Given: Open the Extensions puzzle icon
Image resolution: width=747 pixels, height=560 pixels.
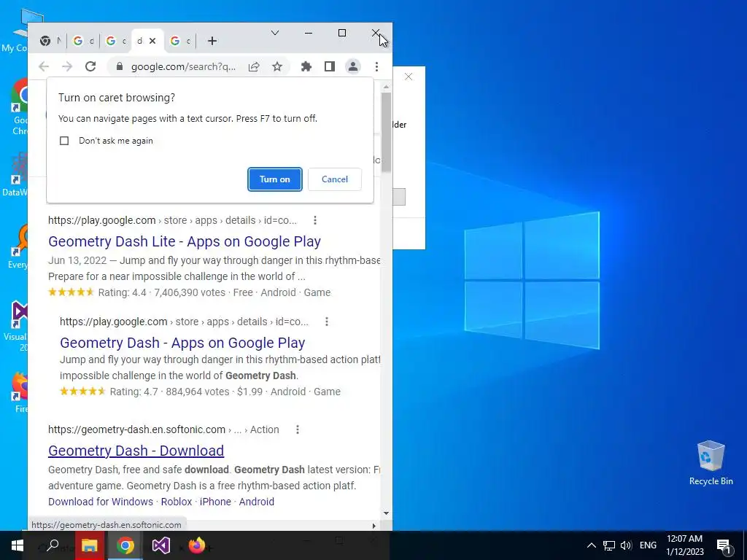Looking at the screenshot, I should tap(306, 66).
